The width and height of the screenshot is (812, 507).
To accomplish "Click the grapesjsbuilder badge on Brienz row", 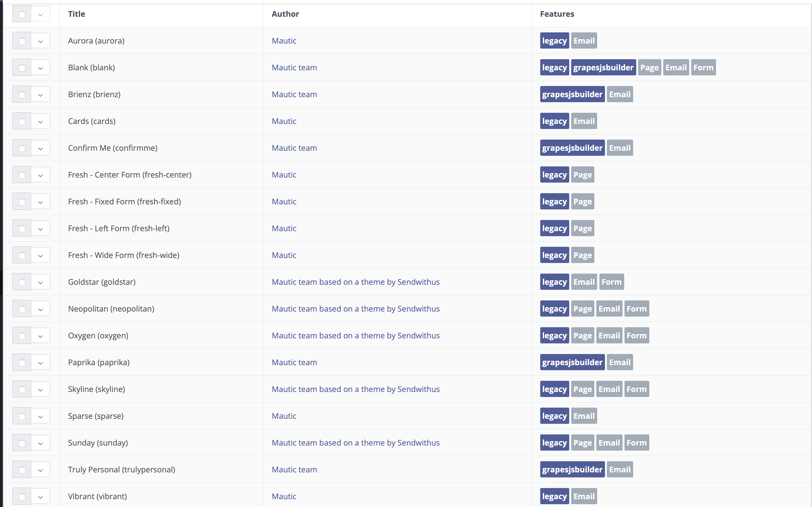I will tap(572, 94).
